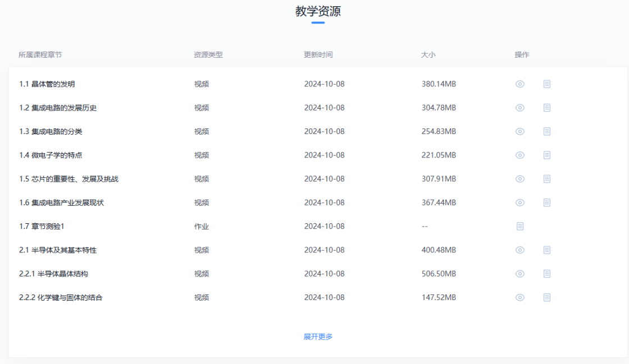
Task: View 2.1 半导体及其基本特性 using eye icon
Action: point(520,250)
